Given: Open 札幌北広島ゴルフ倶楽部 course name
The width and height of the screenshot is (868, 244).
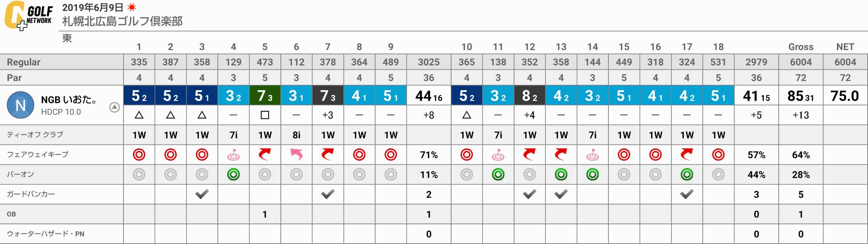Looking at the screenshot, I should (122, 21).
